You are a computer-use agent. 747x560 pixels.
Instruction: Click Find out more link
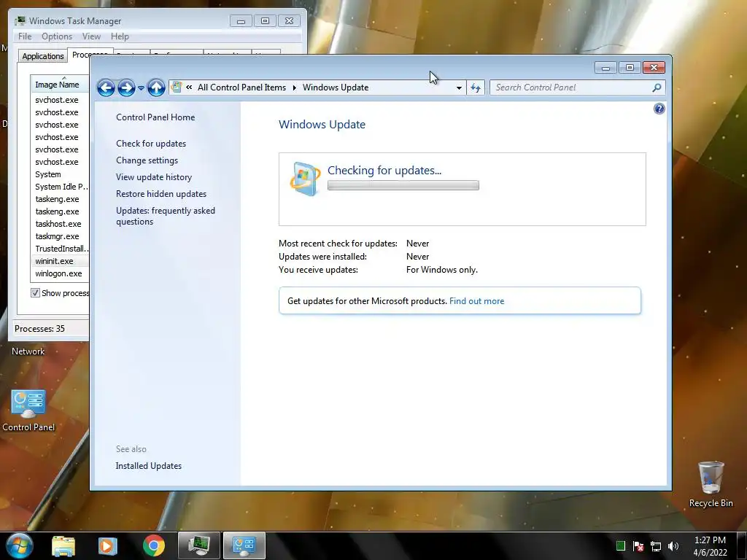476,301
